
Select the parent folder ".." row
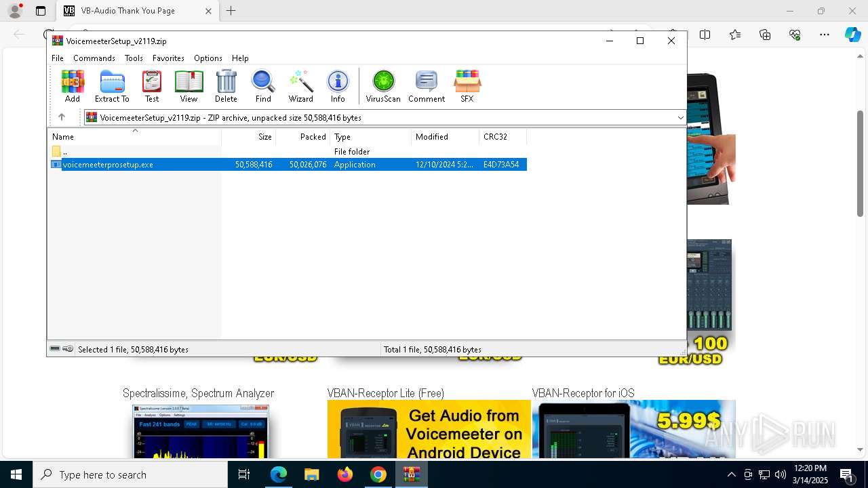click(288, 152)
